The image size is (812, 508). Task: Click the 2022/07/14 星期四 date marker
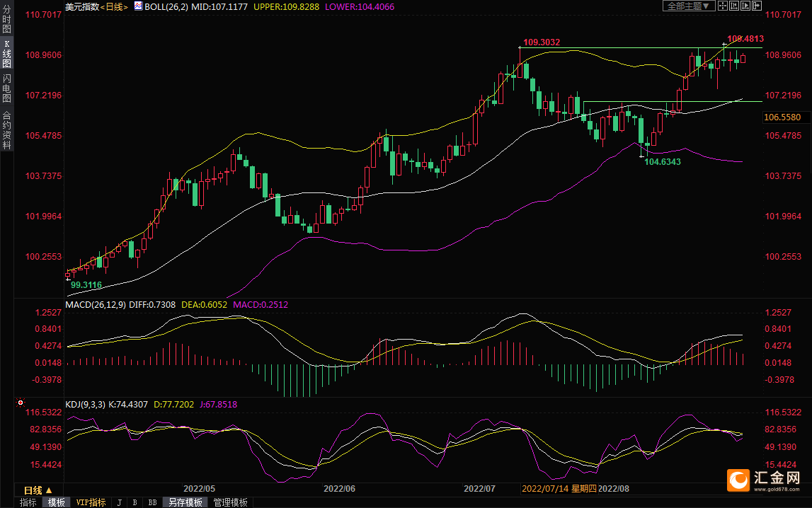click(x=559, y=489)
